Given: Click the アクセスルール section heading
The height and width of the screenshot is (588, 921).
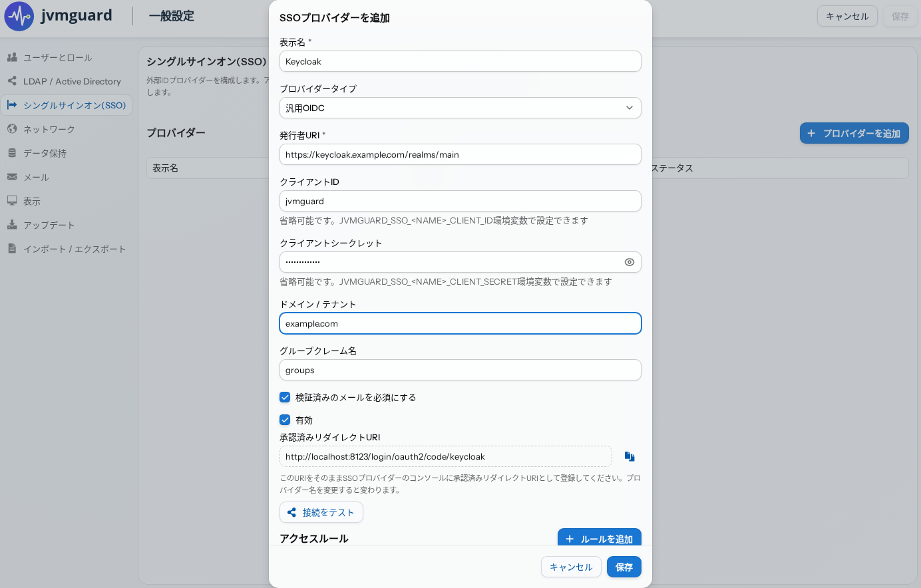Looking at the screenshot, I should coord(314,538).
